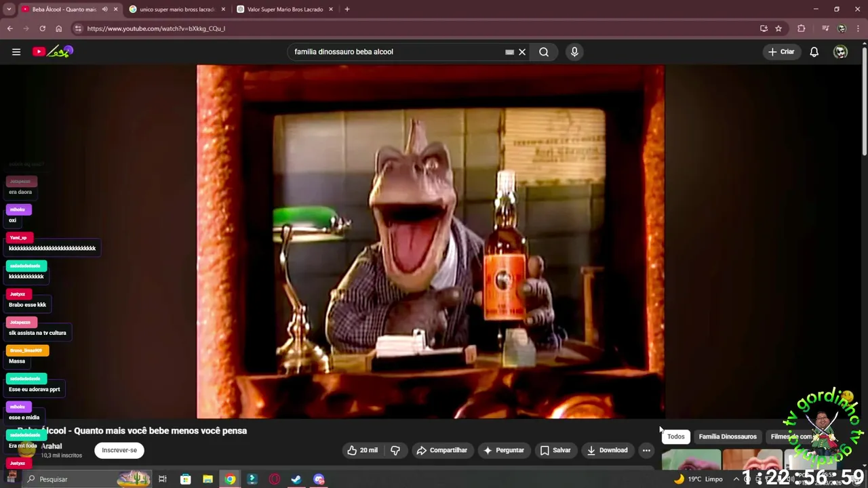Image resolution: width=868 pixels, height=488 pixels.
Task: Open the YouTube hamburger guide menu
Action: pyautogui.click(x=16, y=52)
